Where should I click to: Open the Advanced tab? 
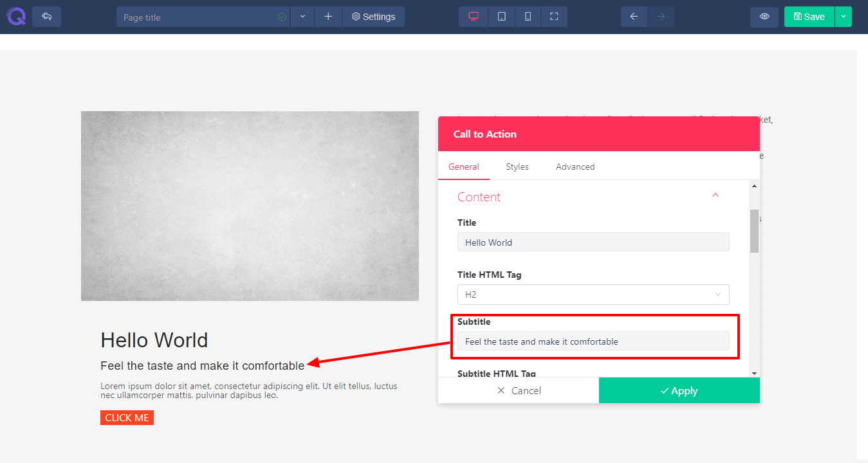point(575,167)
